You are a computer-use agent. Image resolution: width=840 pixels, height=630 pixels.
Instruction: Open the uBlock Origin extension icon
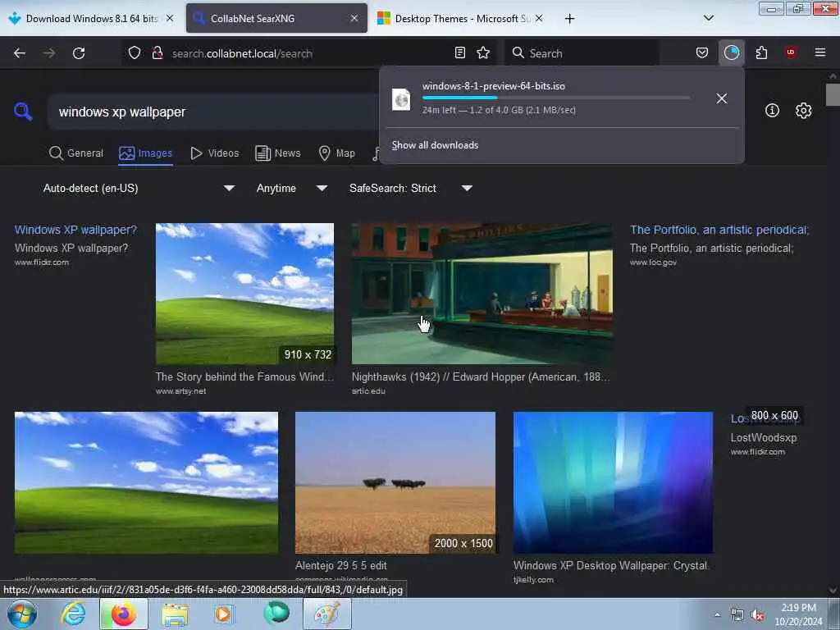pos(791,52)
